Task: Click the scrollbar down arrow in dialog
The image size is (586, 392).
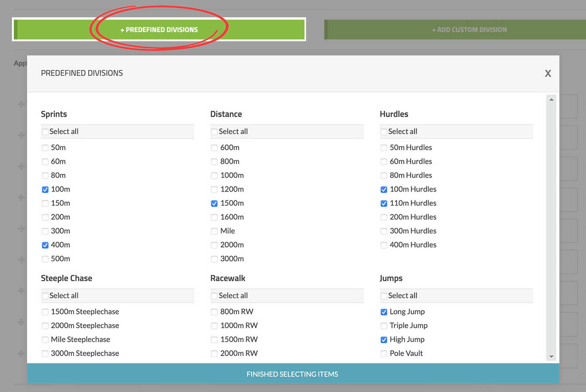Action: point(551,357)
